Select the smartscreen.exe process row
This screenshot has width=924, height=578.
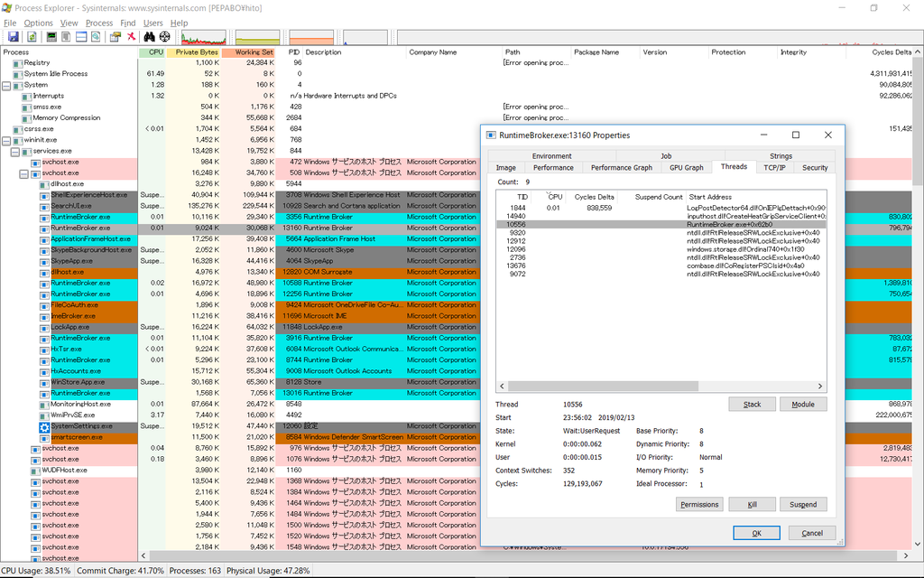pos(240,437)
